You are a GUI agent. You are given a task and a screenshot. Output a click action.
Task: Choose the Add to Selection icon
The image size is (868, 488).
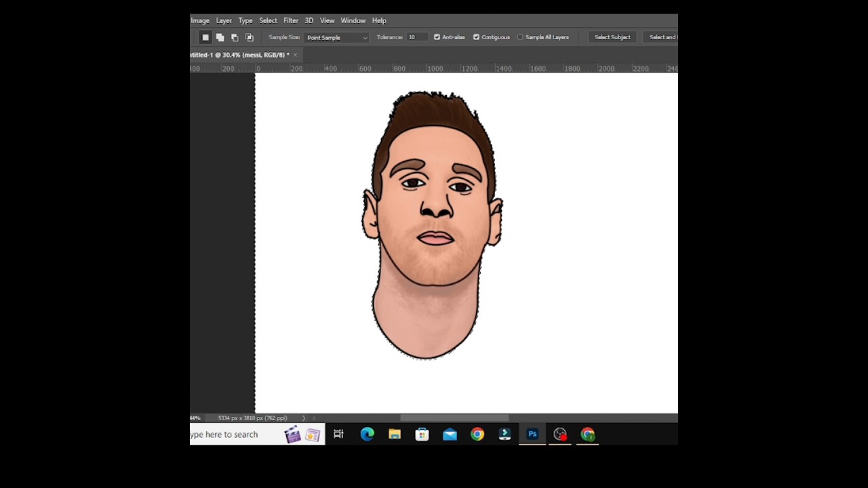(x=220, y=37)
